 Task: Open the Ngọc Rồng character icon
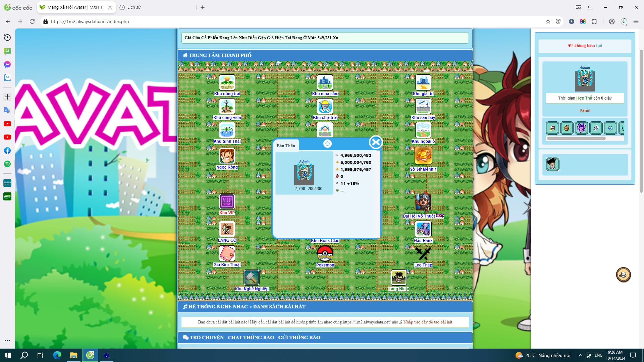point(227,156)
